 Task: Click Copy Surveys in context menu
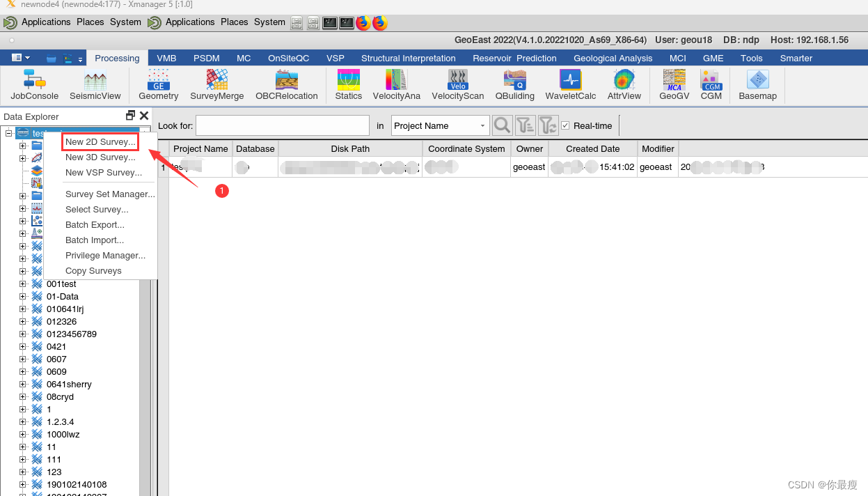click(93, 271)
